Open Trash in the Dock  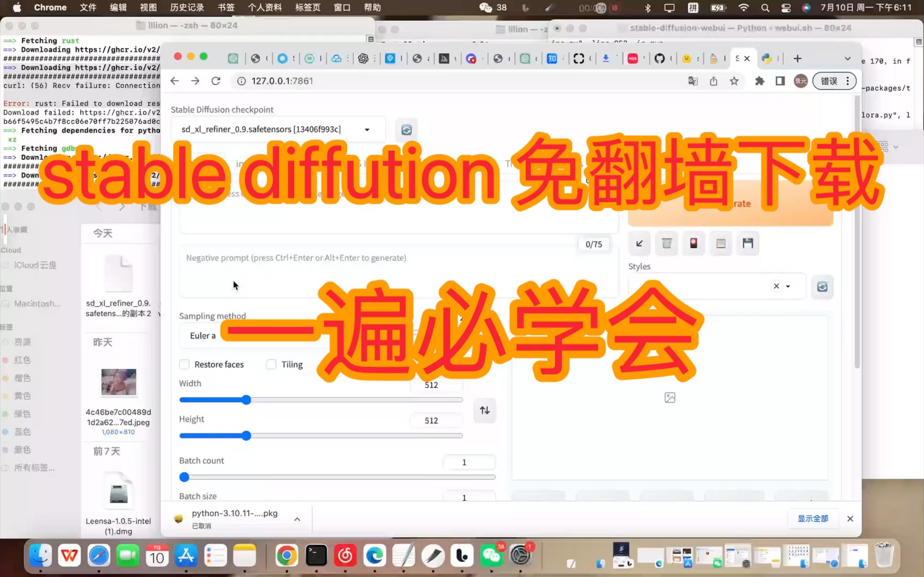click(x=884, y=555)
